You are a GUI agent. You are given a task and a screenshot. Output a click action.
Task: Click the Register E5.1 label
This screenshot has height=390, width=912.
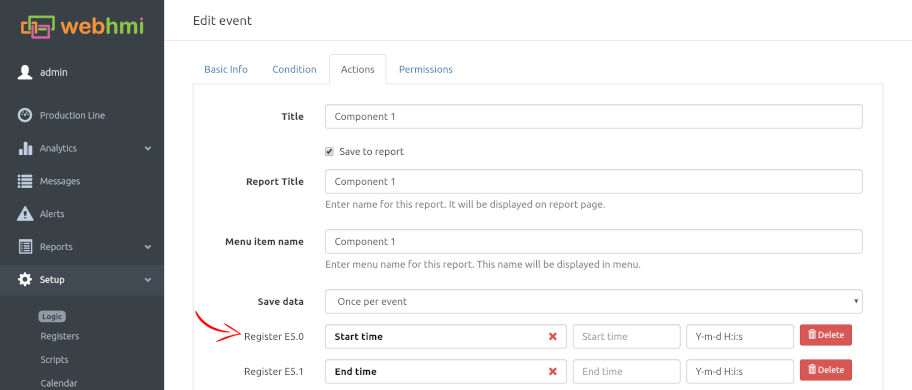274,371
